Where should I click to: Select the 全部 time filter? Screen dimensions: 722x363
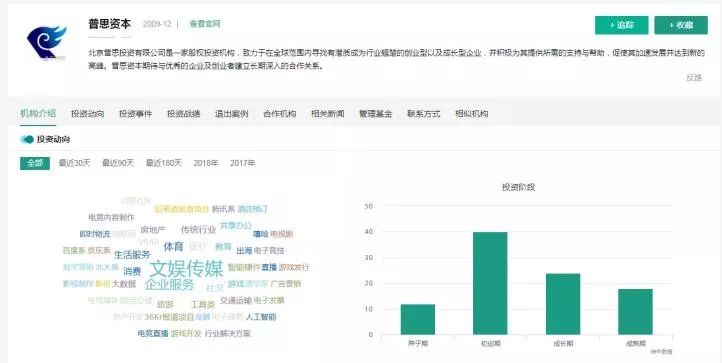coord(35,163)
